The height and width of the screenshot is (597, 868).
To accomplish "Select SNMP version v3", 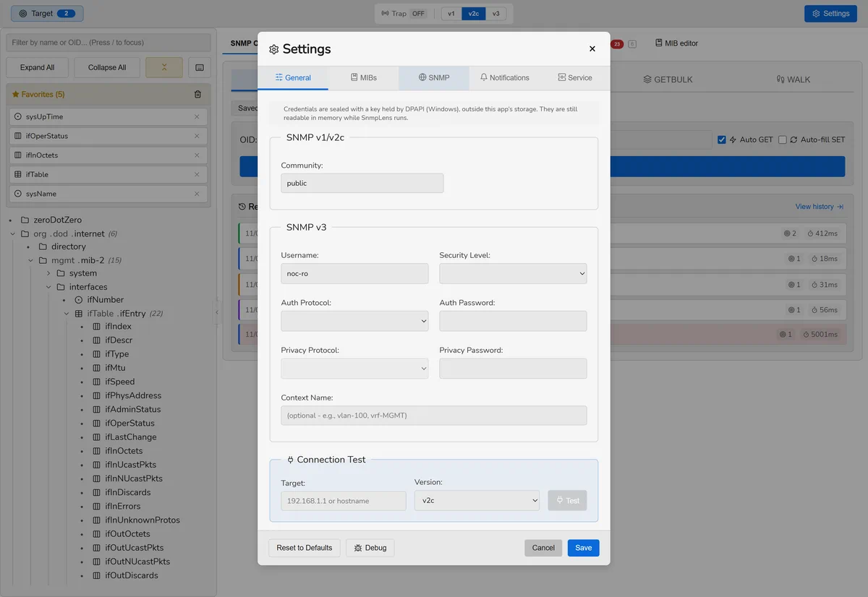I will (495, 14).
